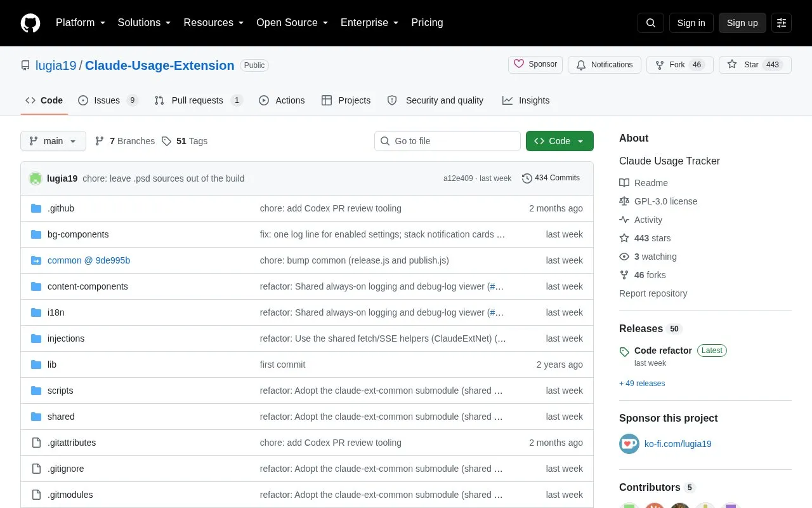Screen dimensions: 812x508
Task: Open the common @ 9de995b submodule
Action: point(89,260)
